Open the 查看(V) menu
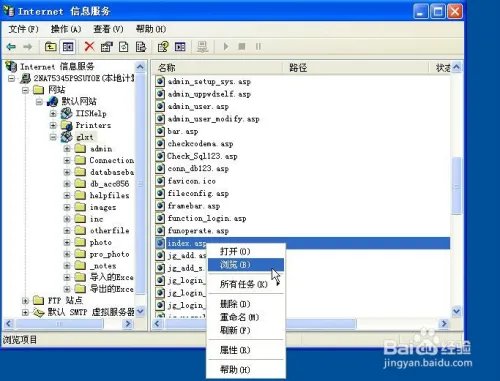 coord(108,29)
